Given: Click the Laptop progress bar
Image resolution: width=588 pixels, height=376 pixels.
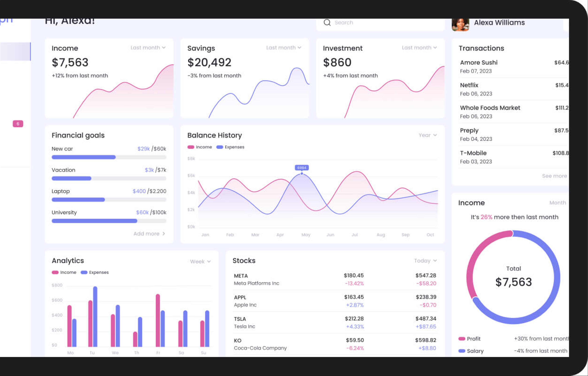Looking at the screenshot, I should click(109, 200).
